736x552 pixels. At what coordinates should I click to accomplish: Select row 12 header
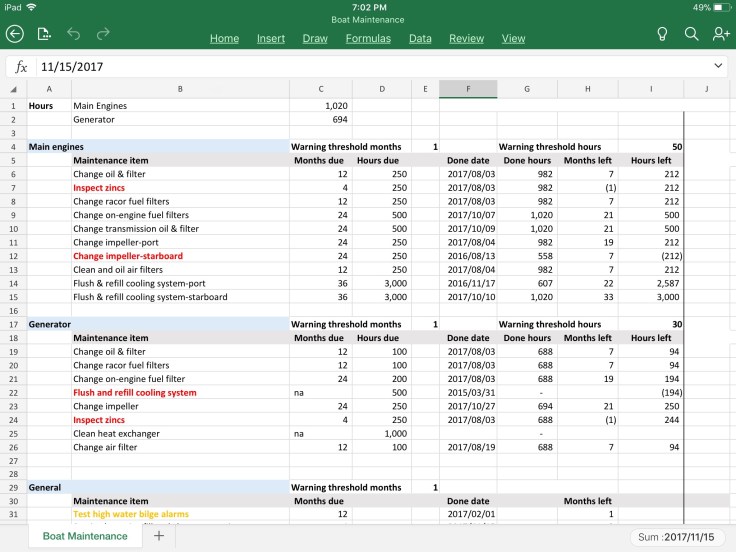coord(13,256)
